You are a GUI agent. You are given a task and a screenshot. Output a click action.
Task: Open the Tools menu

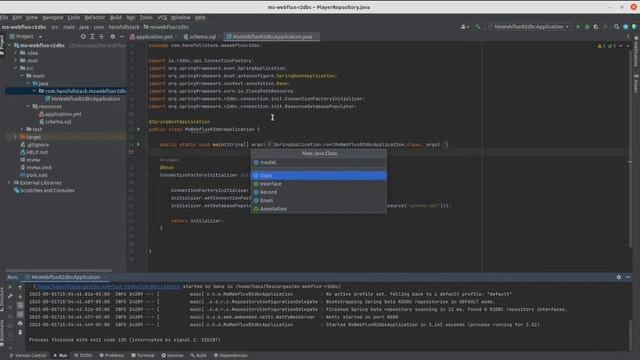[x=146, y=18]
